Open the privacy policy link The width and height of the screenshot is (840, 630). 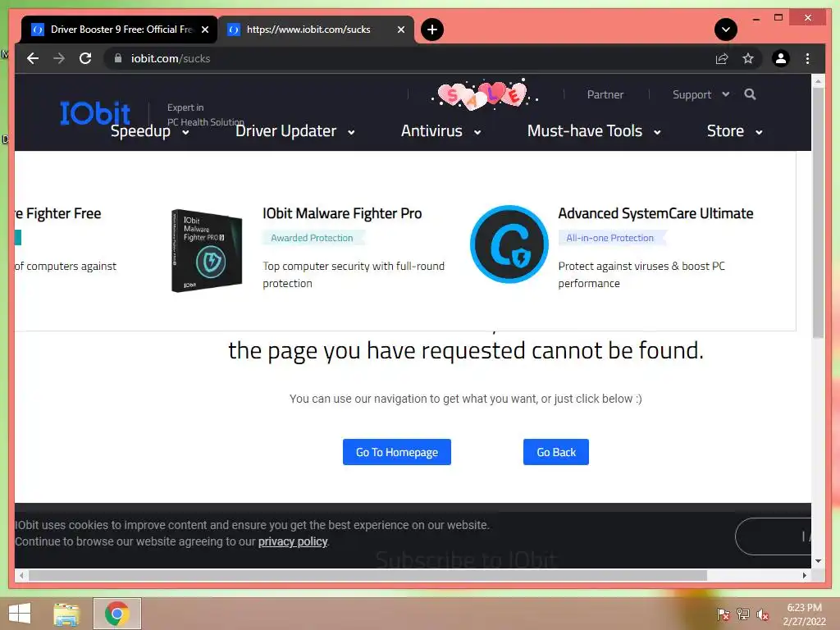[293, 541]
